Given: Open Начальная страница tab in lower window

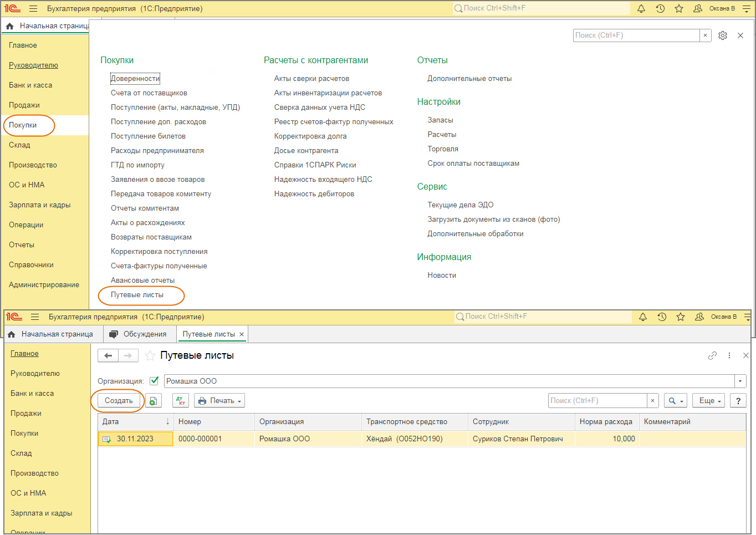Looking at the screenshot, I should [x=57, y=334].
